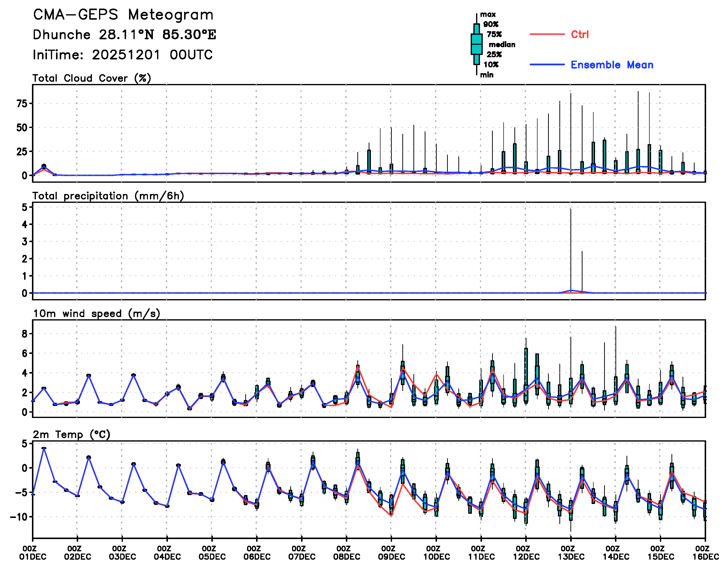Click the box-plot legend icon

tap(476, 44)
